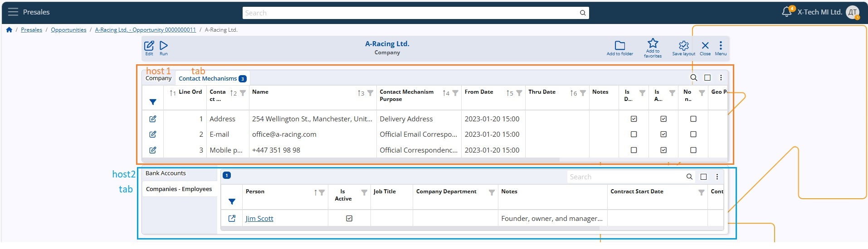Edit the E-mail contact row

[x=153, y=134]
